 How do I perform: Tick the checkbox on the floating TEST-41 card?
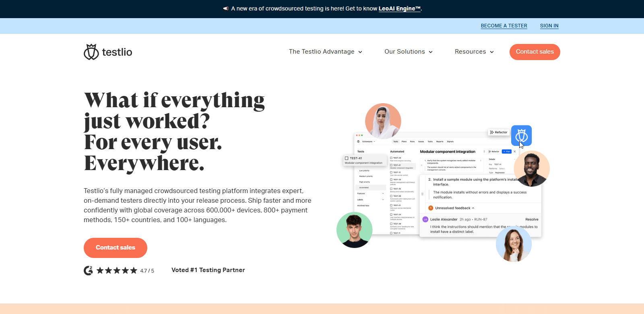pyautogui.click(x=347, y=158)
